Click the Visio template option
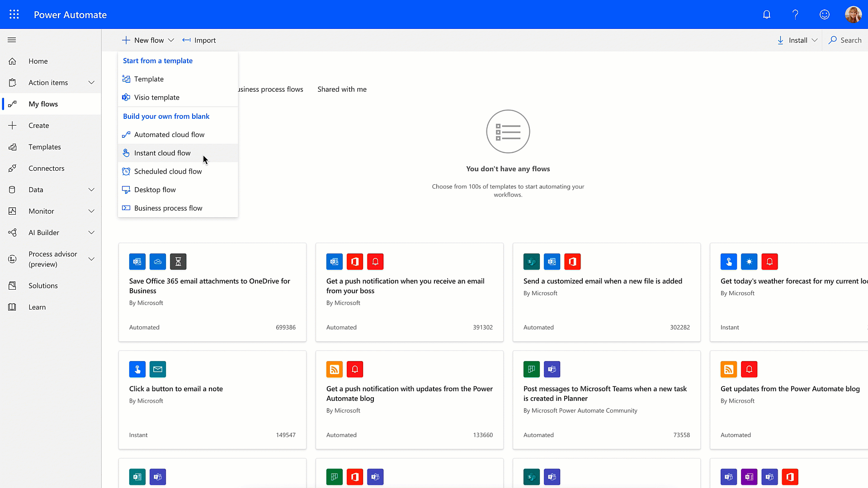 [157, 97]
